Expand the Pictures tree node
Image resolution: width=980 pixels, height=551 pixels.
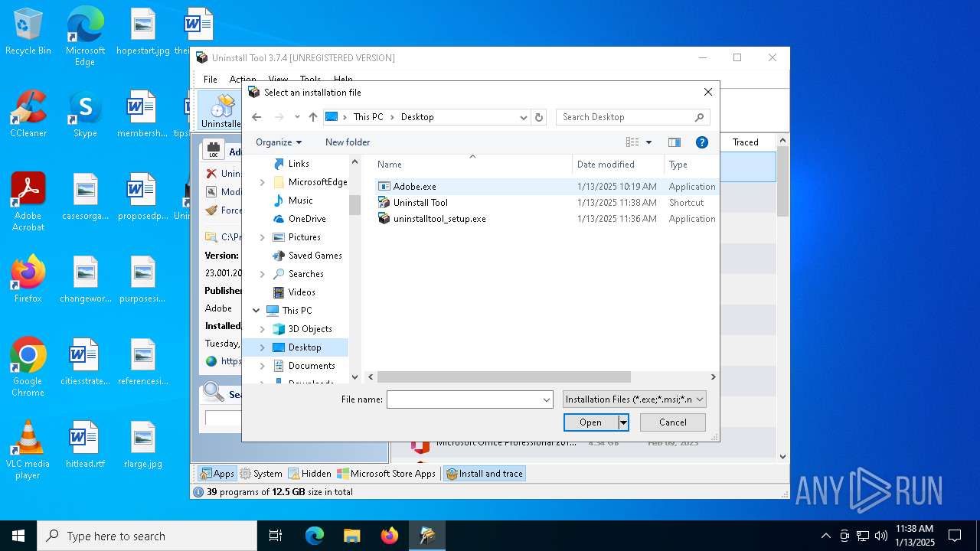263,237
